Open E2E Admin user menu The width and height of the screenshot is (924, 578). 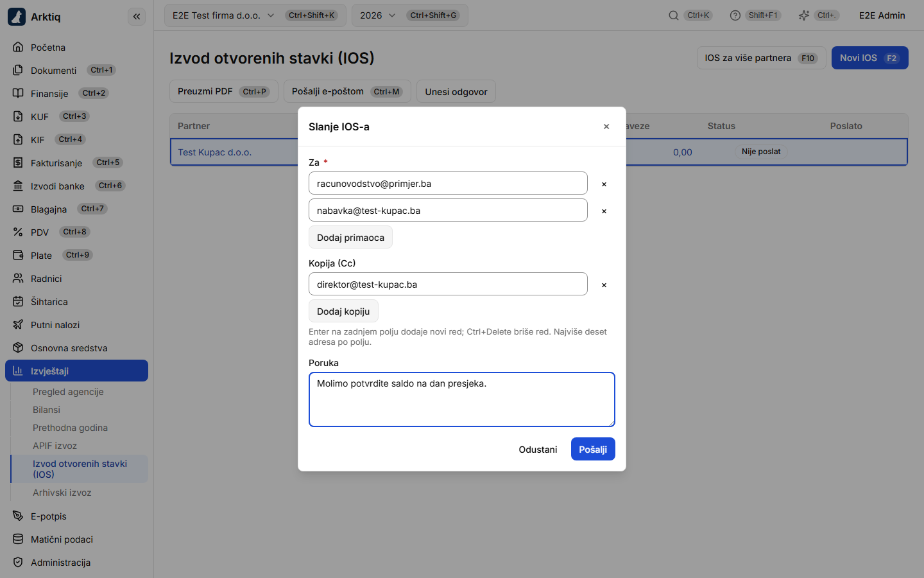[x=882, y=15]
